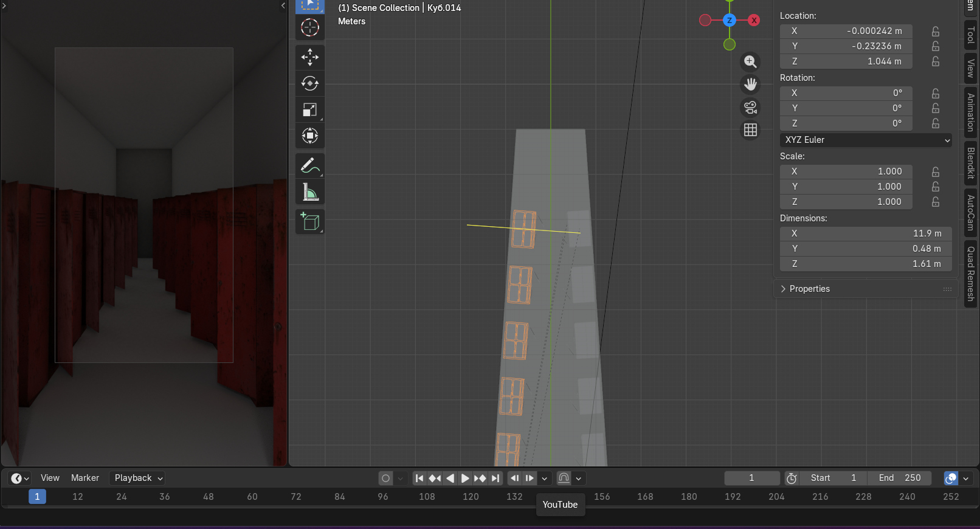Open the auto keying options dropdown arrow

coord(400,479)
